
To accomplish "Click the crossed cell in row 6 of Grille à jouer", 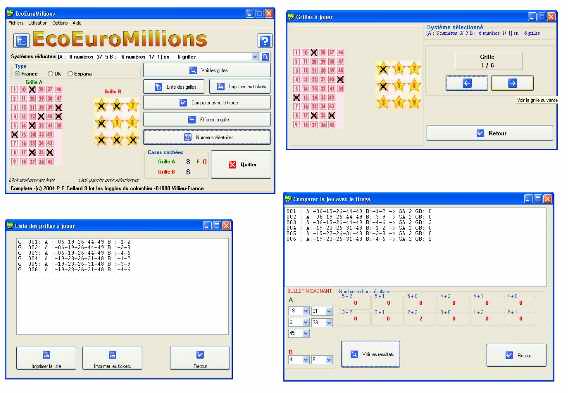I will point(297,97).
